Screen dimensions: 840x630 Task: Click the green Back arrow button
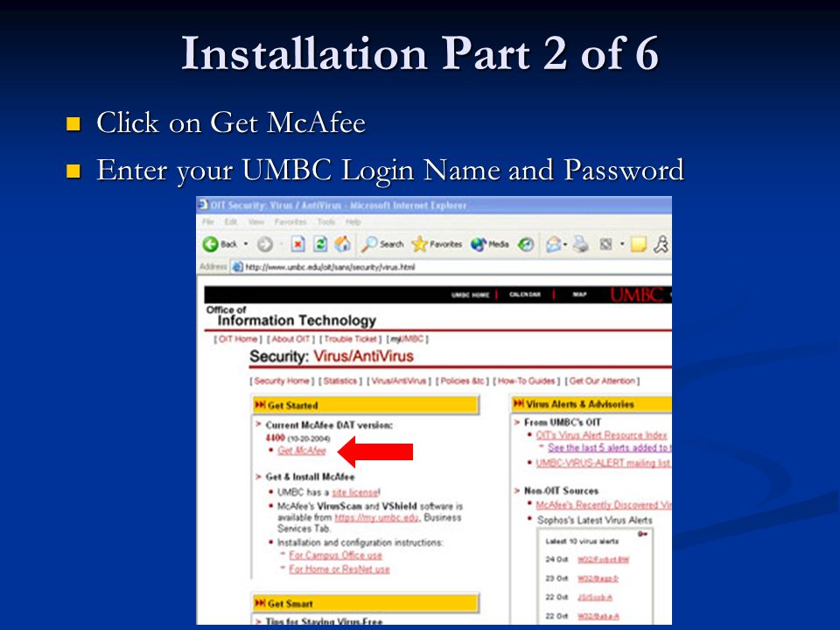[x=211, y=244]
